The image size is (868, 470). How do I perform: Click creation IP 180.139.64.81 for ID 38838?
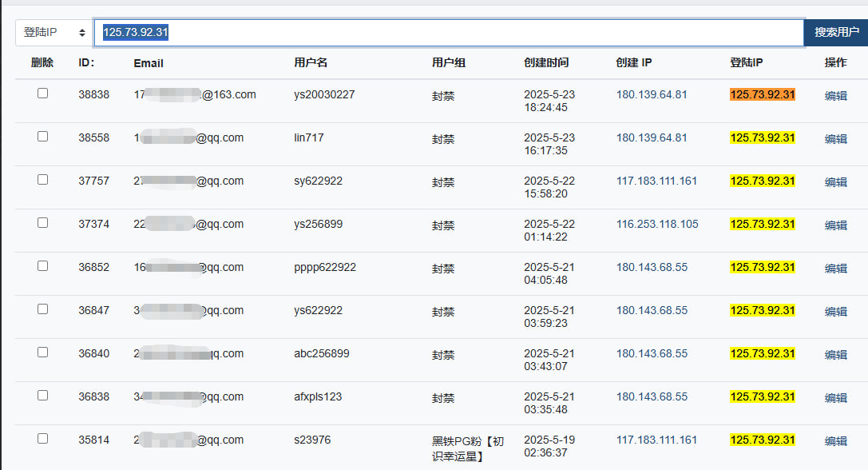tap(652, 95)
